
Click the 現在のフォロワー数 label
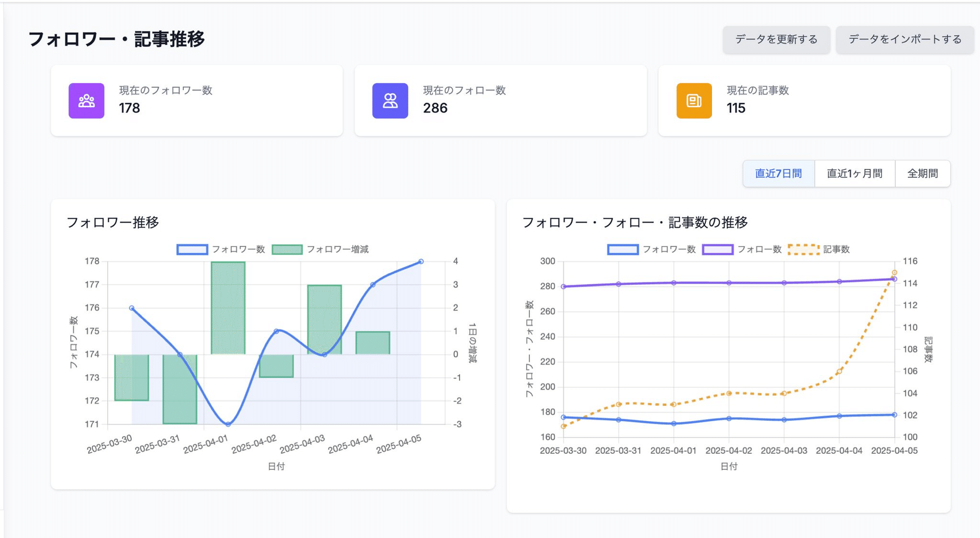[165, 90]
